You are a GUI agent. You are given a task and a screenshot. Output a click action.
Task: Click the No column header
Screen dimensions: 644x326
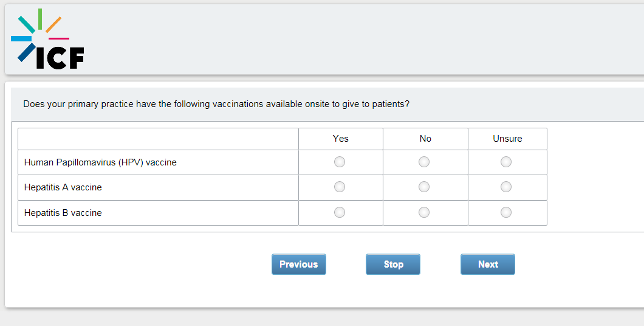425,139
